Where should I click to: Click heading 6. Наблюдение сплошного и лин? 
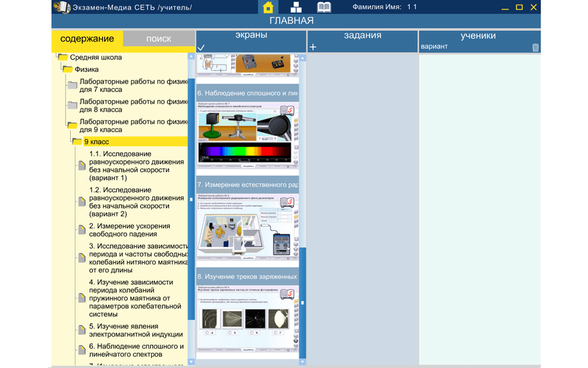(247, 93)
